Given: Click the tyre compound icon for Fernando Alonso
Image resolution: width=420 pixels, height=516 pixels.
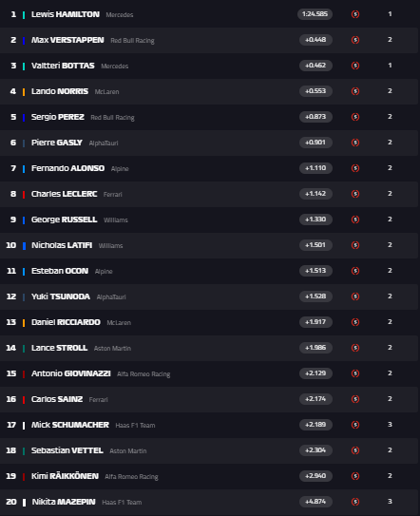Looking at the screenshot, I should pos(355,168).
